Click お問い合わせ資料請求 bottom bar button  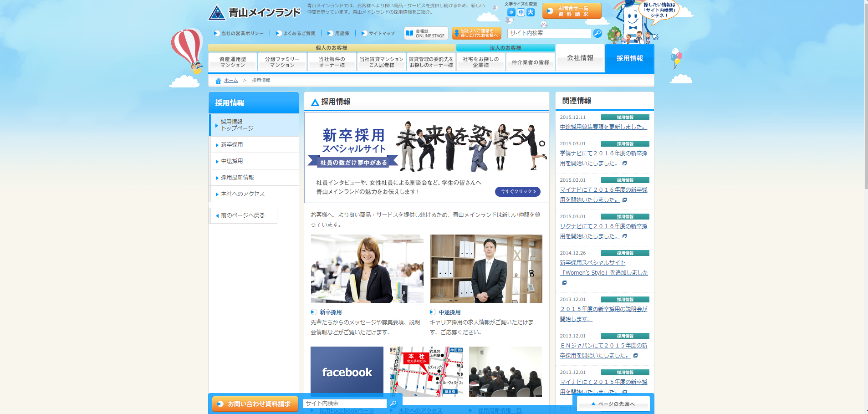(255, 404)
